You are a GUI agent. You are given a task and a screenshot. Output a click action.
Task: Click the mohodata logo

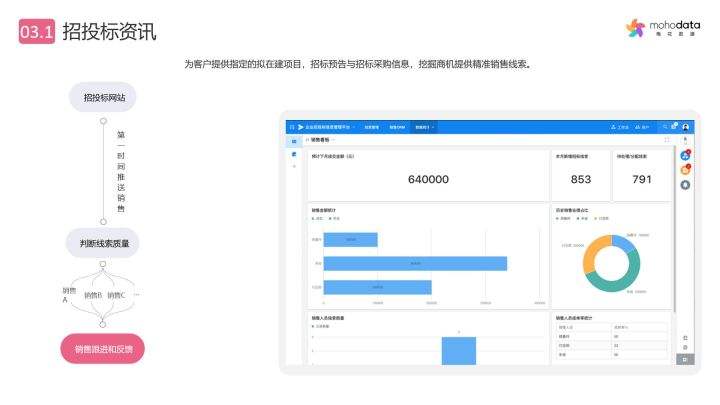(663, 28)
